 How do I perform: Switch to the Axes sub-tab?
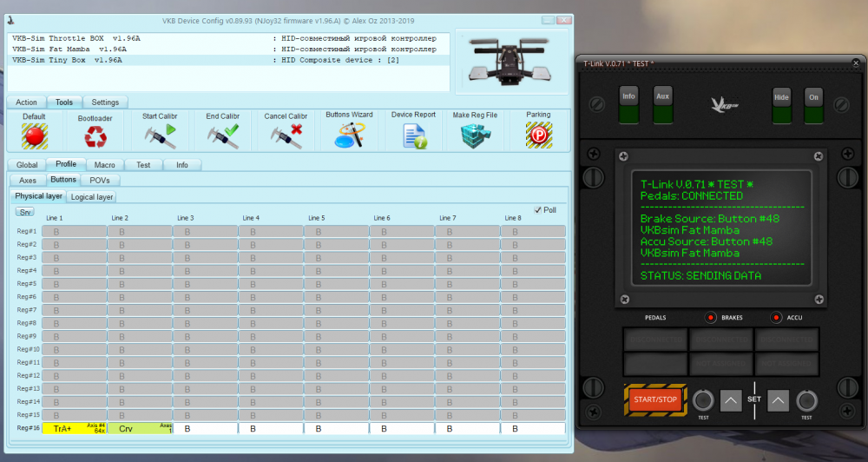tap(28, 181)
